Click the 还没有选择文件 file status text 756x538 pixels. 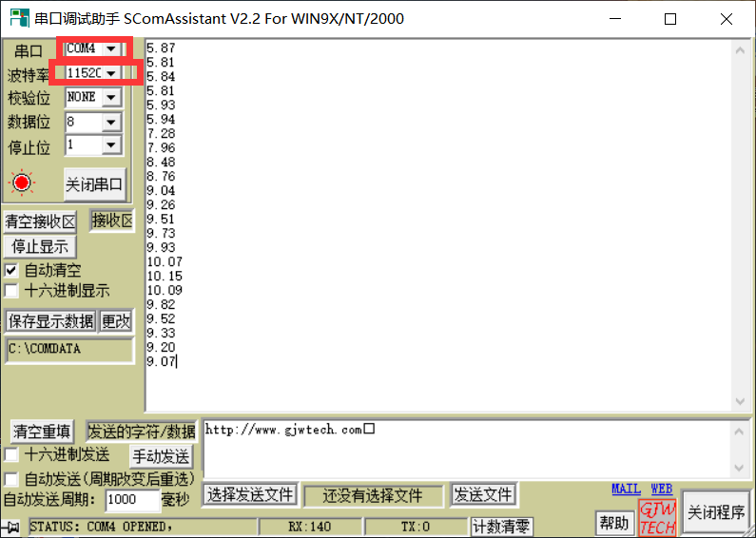[372, 495]
